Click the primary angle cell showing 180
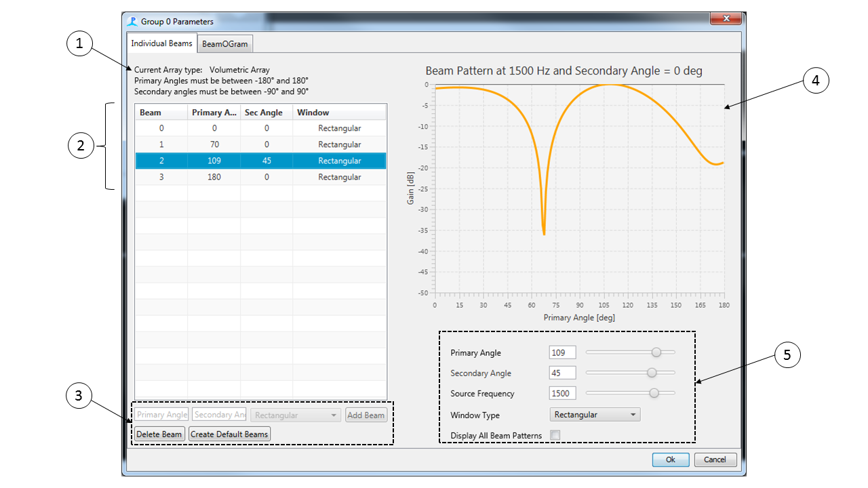Image resolution: width=868 pixels, height=488 pixels. [x=214, y=177]
